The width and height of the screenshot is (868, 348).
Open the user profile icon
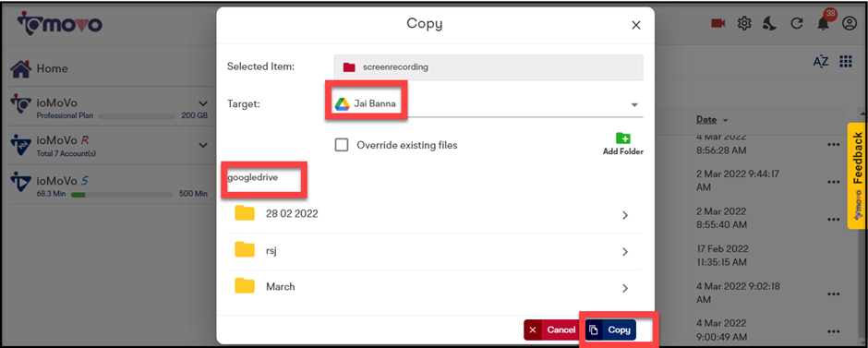(x=849, y=23)
